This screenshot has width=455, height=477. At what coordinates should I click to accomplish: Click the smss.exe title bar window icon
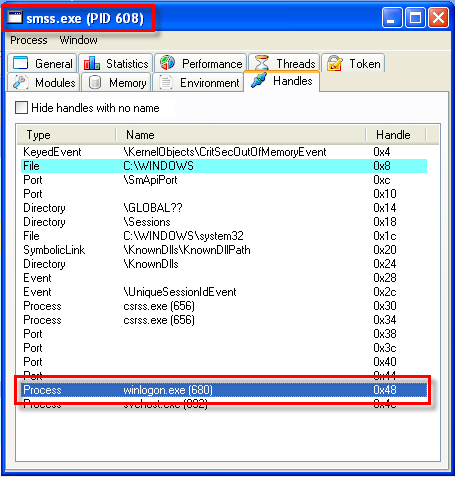(15, 18)
